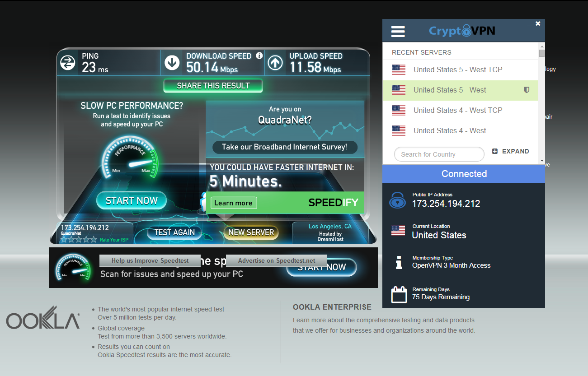Viewport: 588px width, 376px height.
Task: Select United States 4 - West TCP server
Action: click(x=460, y=110)
